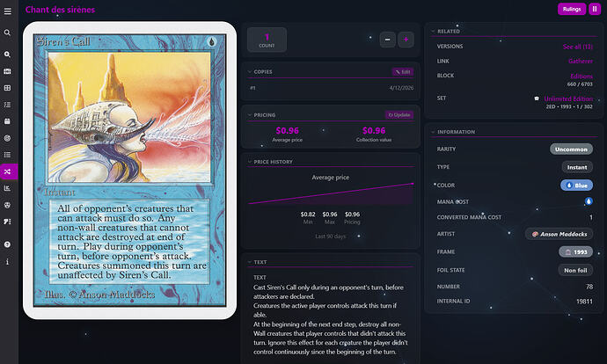Click the Siren's Call card image
Viewport: 607px width, 364px height.
(129, 171)
